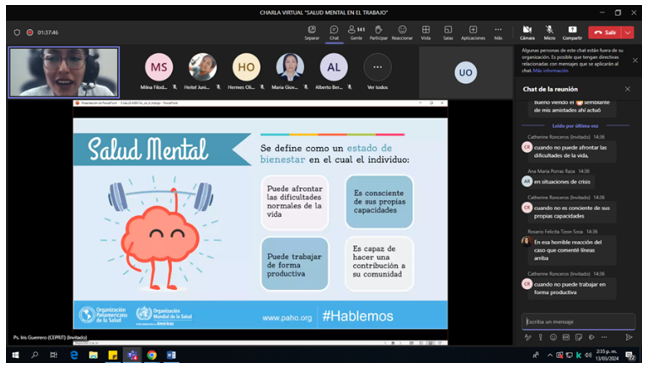Screen dimensions: 648x365
Task: Select the speaker video thumbnail
Action: [x=64, y=72]
